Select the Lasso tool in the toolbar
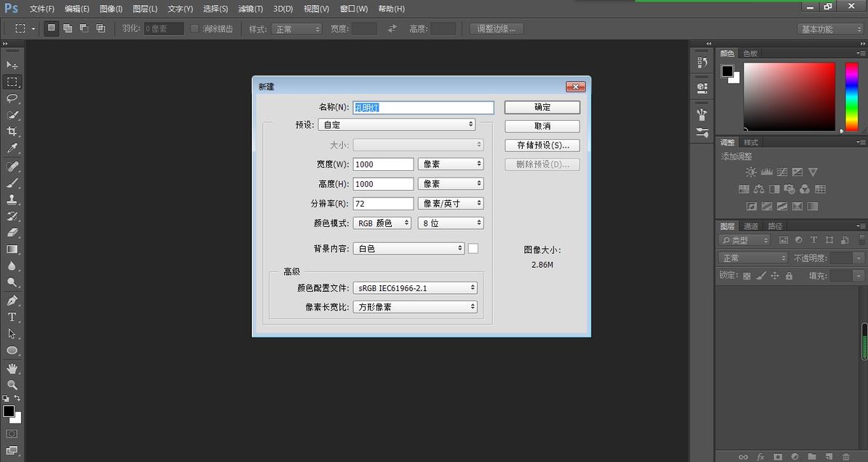The image size is (868, 462). [x=12, y=98]
